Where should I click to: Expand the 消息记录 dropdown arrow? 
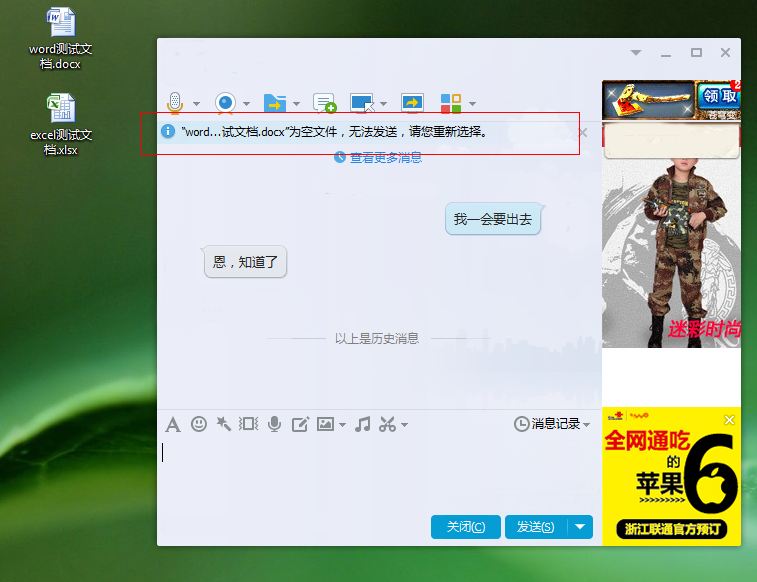[587, 425]
